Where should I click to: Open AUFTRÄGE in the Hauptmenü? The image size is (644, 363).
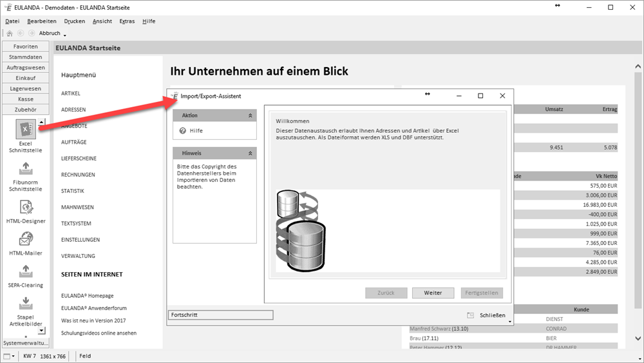click(x=74, y=142)
